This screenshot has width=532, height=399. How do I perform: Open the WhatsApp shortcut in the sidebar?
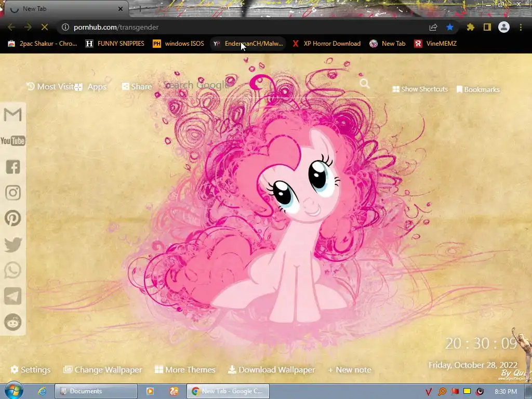13,270
